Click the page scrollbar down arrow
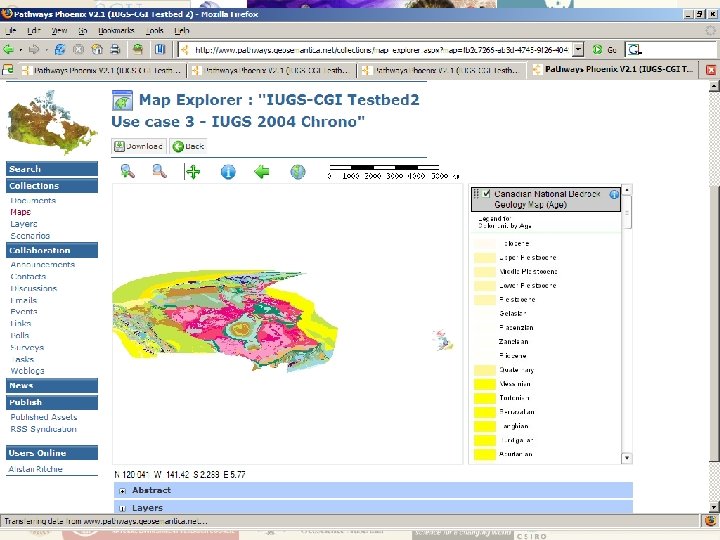 click(x=714, y=507)
